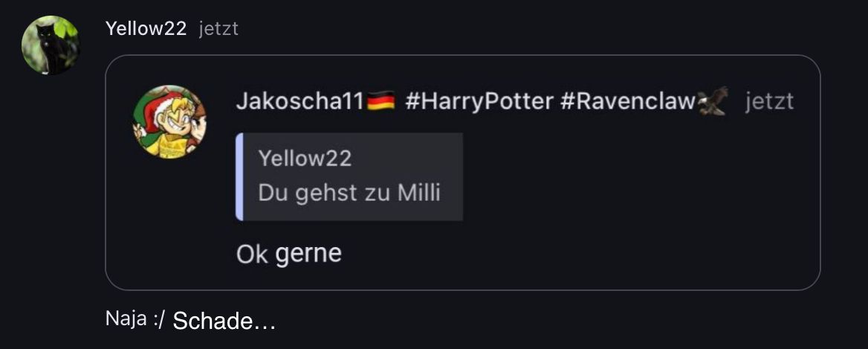Click the blue vertical quote bar

[x=239, y=176]
